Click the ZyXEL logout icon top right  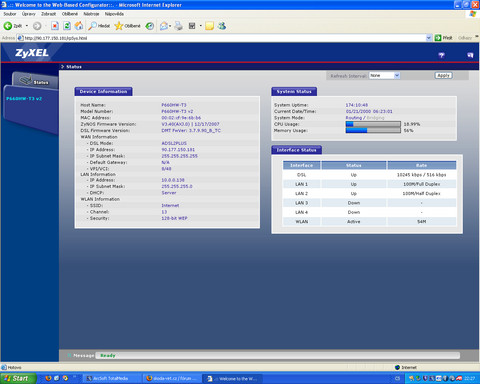(470, 55)
